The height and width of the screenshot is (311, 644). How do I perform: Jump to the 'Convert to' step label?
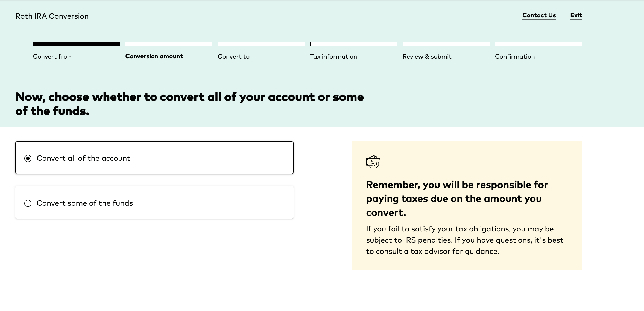233,57
